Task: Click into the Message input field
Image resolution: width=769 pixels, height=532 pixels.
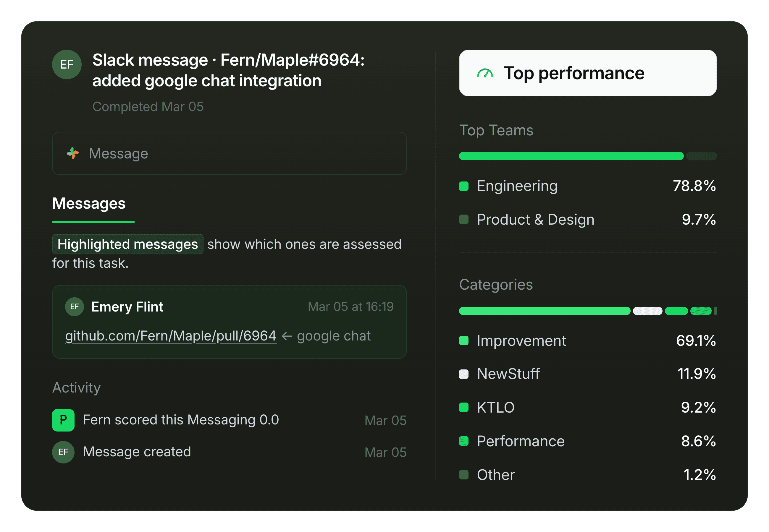Action: 230,153
